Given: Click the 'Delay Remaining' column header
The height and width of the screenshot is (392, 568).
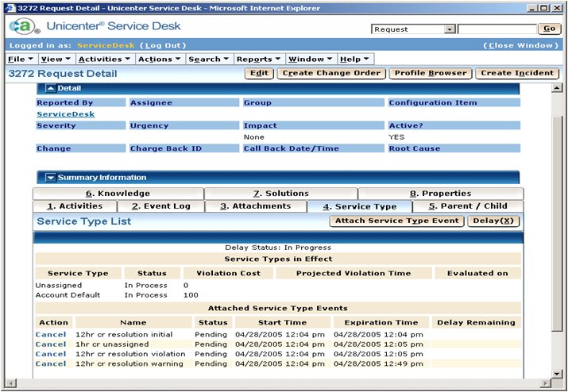Looking at the screenshot, I should click(x=476, y=322).
